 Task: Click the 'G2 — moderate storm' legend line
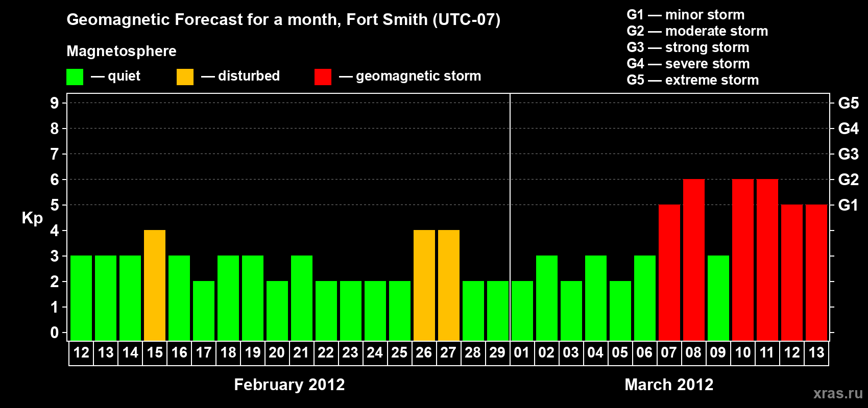(x=697, y=31)
